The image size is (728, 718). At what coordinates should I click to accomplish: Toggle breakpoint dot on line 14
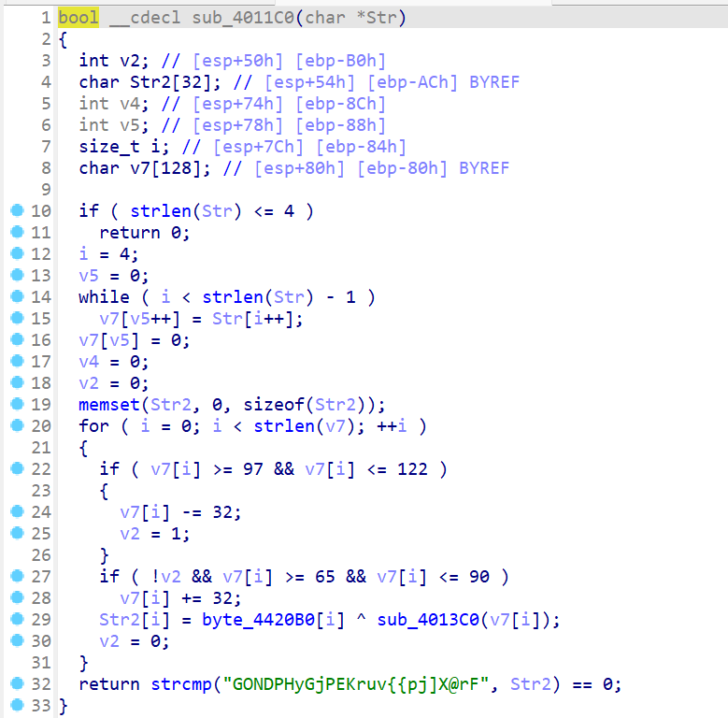15,297
